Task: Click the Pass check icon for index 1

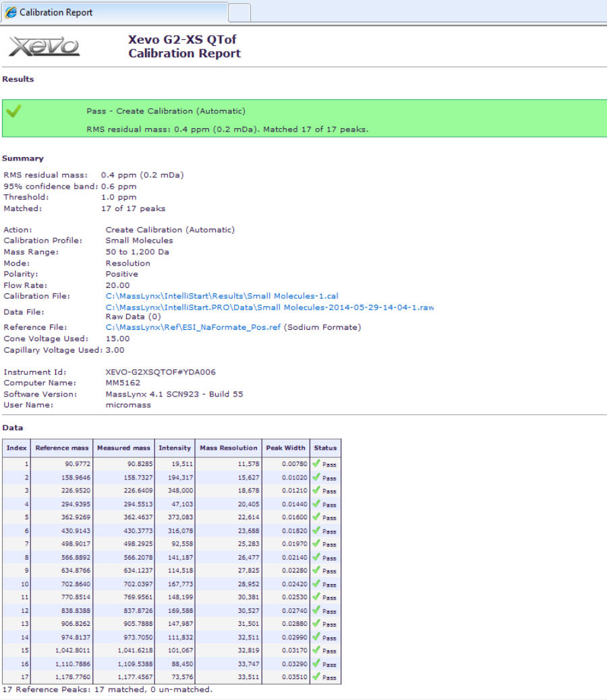Action: coord(315,464)
